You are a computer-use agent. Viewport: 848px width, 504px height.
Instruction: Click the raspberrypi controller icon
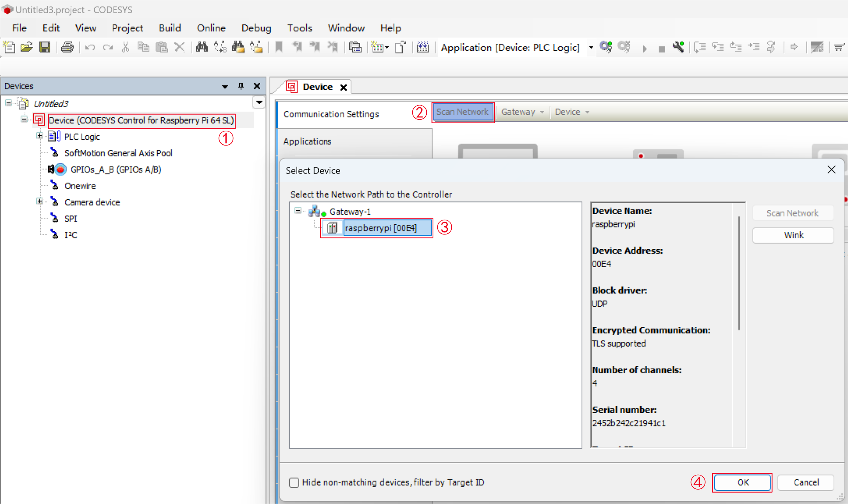point(332,228)
